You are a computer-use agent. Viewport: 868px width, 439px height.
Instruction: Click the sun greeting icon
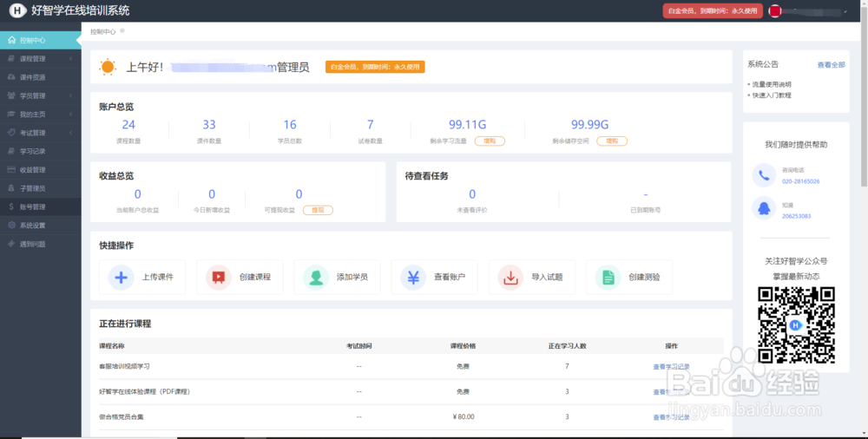point(108,67)
